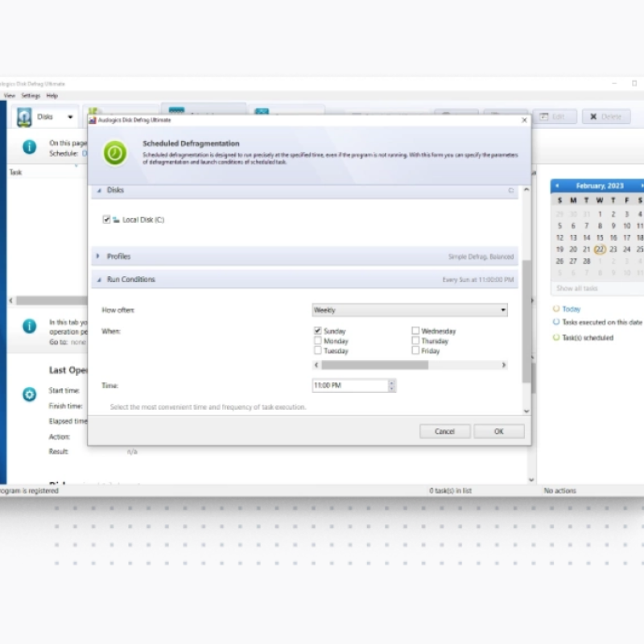Open the Help menu
The image size is (644, 644).
click(x=50, y=95)
